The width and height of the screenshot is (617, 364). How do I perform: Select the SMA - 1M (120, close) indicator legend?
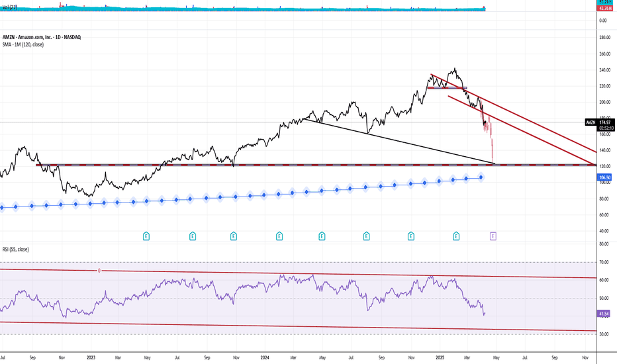pyautogui.click(x=23, y=44)
